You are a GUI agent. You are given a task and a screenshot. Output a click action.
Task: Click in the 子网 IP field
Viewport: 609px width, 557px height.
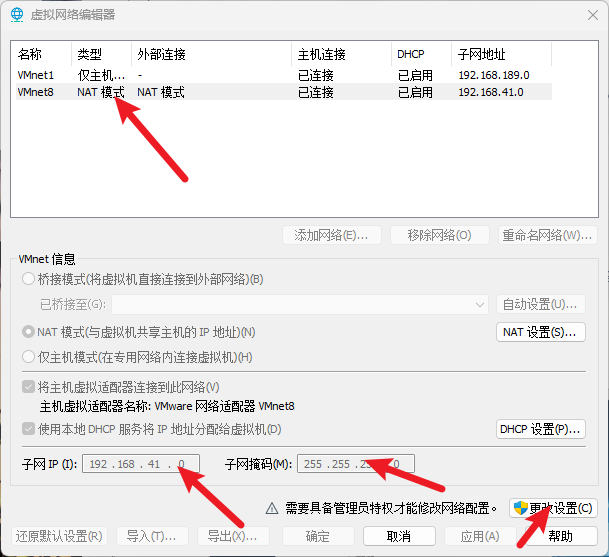point(142,464)
